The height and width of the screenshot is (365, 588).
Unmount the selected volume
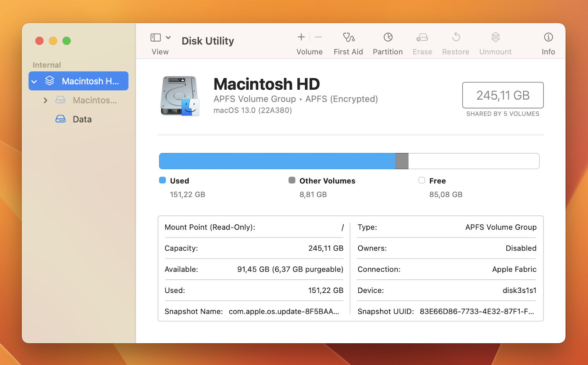tap(495, 42)
